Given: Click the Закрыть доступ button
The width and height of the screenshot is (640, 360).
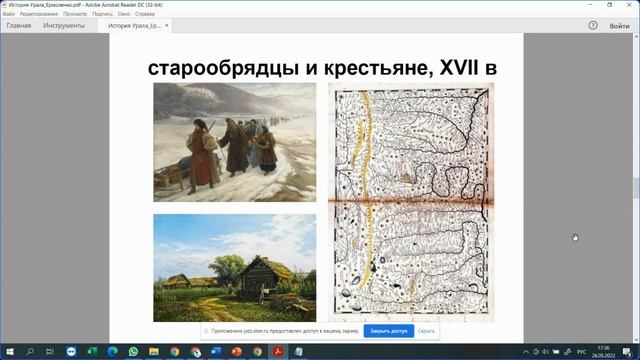Looking at the screenshot, I should (x=389, y=331).
